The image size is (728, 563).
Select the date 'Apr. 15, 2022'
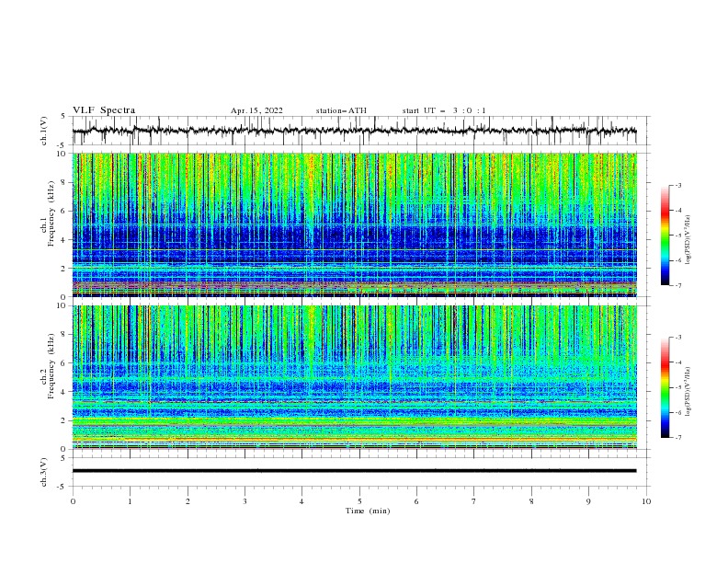click(256, 110)
